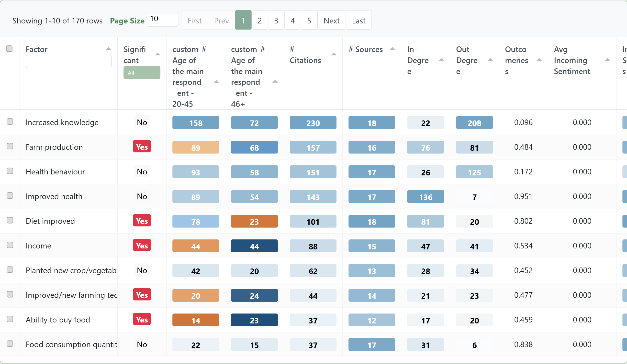The width and height of the screenshot is (627, 364).
Task: Sort by Avg Incoming Sentiment
Action: [x=608, y=60]
